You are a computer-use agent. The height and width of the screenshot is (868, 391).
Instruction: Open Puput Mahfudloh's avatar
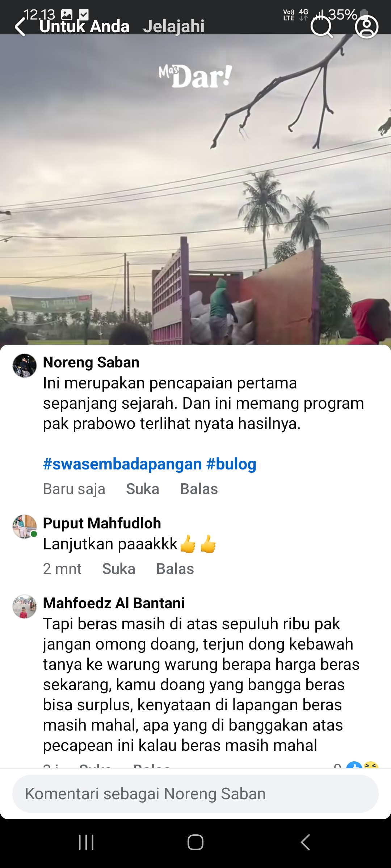pyautogui.click(x=25, y=527)
